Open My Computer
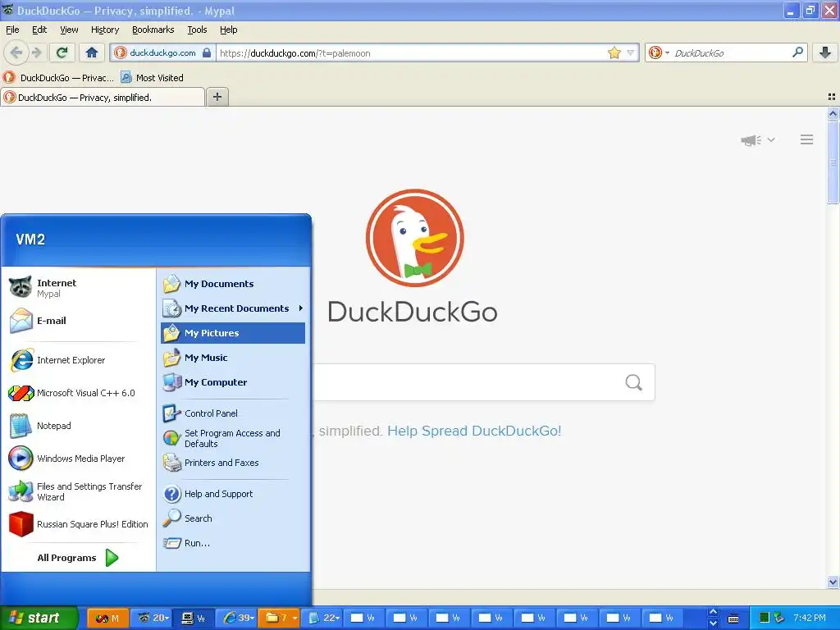This screenshot has height=630, width=840. coord(232,382)
